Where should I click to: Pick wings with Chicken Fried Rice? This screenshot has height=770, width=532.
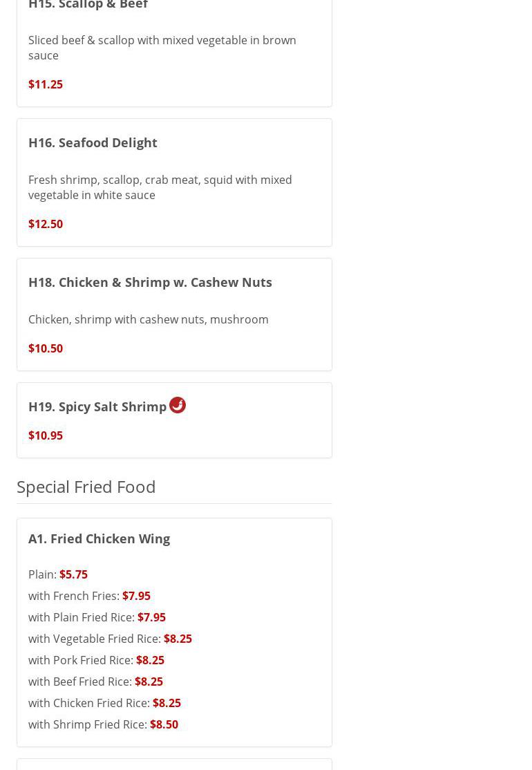coord(104,703)
